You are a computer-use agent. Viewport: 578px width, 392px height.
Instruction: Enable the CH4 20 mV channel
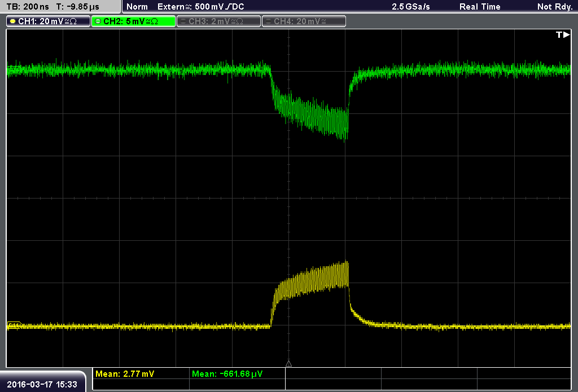click(304, 21)
